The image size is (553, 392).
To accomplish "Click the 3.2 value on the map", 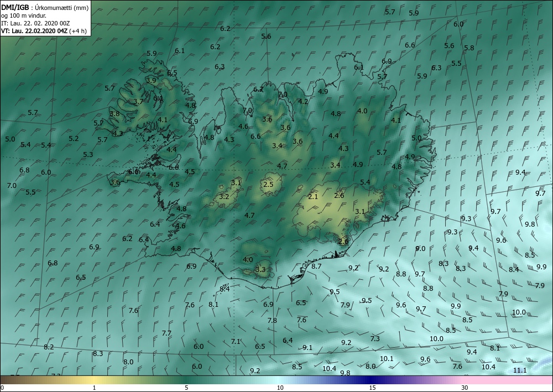I will (x=225, y=197).
